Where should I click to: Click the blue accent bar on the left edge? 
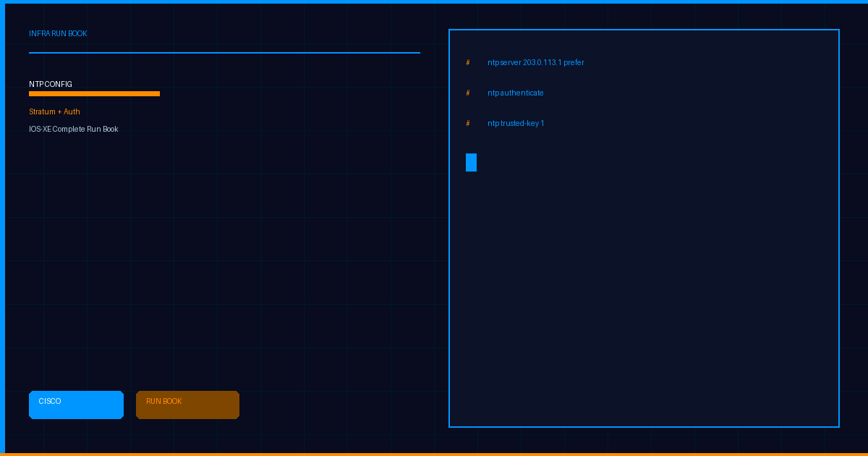coord(2,228)
